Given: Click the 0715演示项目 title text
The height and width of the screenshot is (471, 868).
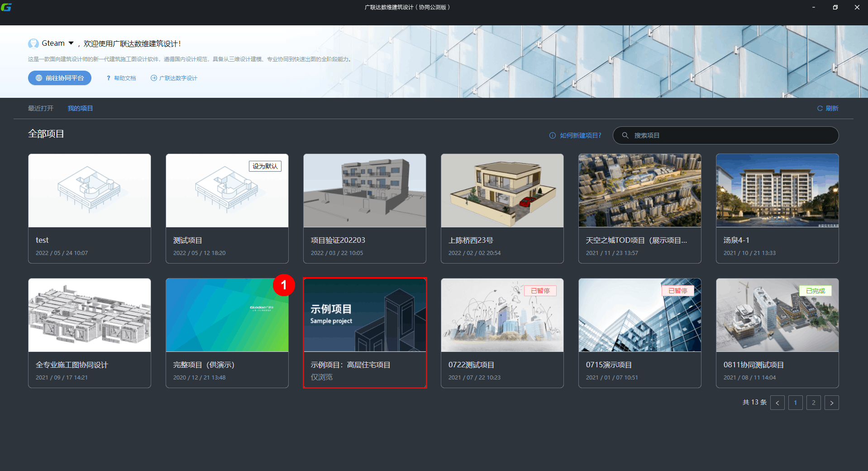Looking at the screenshot, I should pos(609,365).
